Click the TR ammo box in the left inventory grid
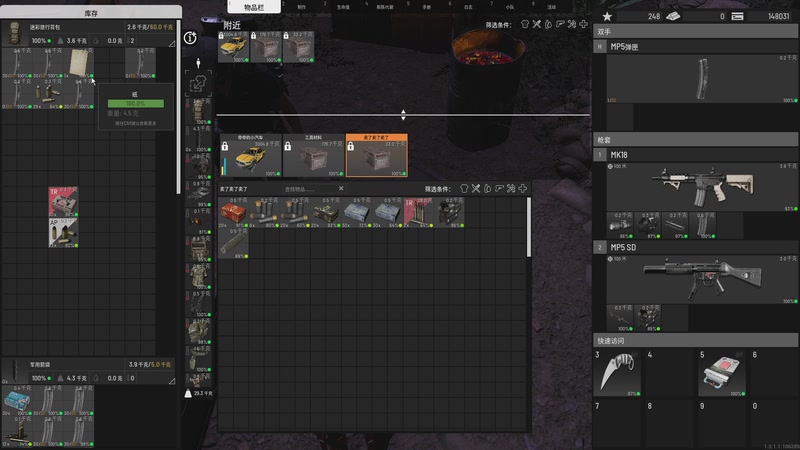This screenshot has width=800, height=450. point(63,202)
